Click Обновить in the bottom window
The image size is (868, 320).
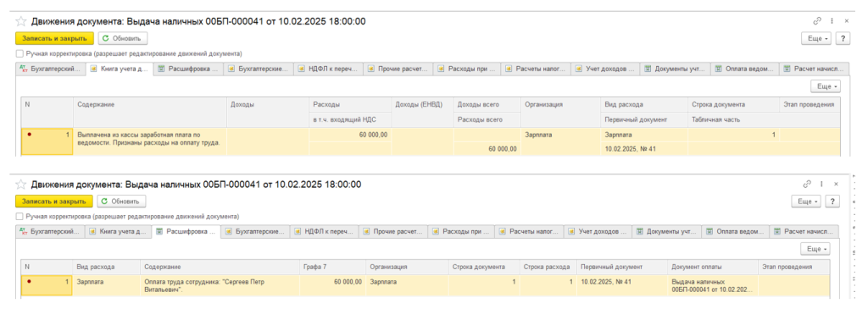tap(122, 201)
